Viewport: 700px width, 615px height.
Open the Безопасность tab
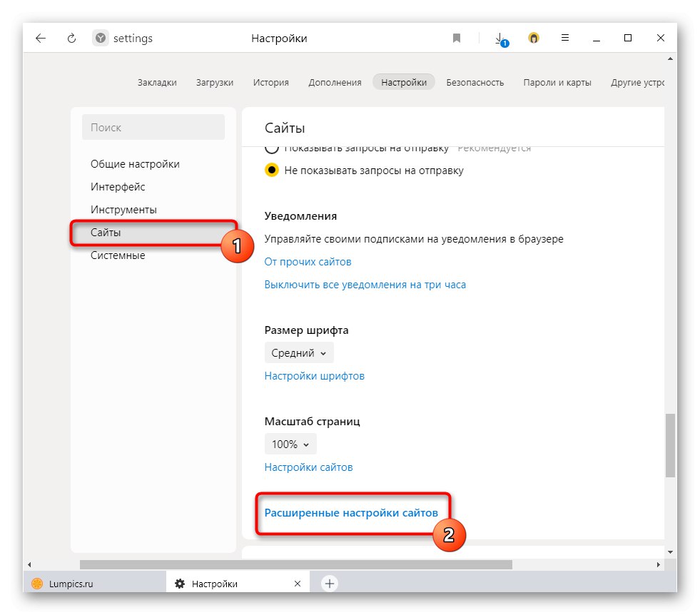point(475,83)
